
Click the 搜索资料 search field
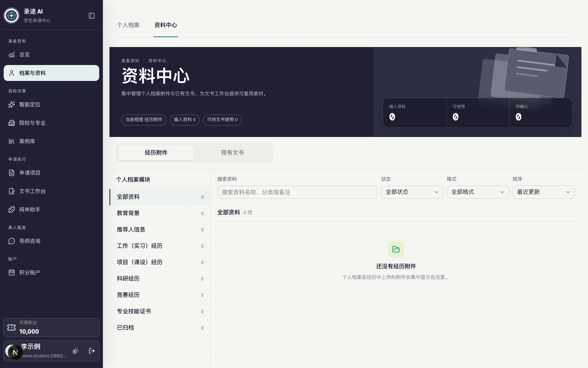[297, 192]
